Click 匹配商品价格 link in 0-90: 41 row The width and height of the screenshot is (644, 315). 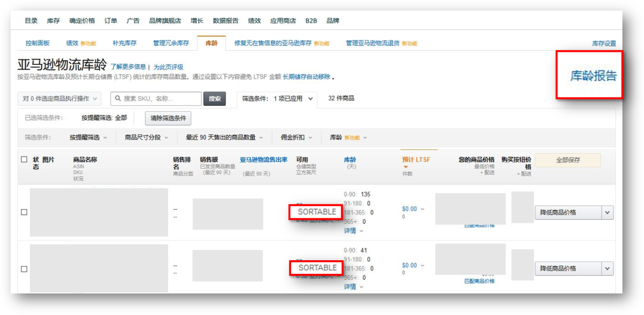479,281
